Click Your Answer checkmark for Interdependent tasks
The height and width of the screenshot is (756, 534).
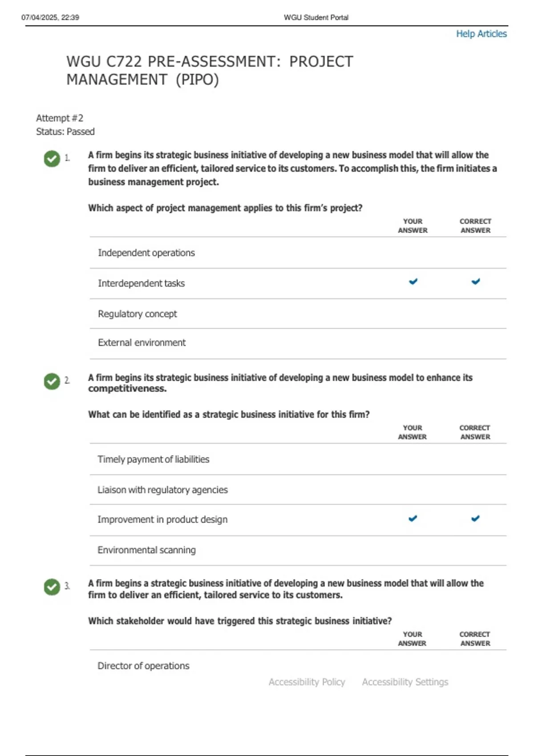pos(413,281)
